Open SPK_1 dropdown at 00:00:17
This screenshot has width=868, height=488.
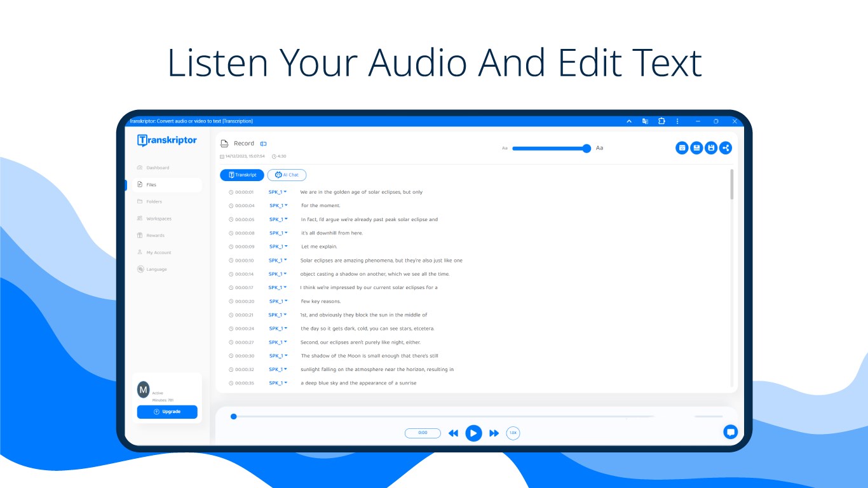[278, 287]
